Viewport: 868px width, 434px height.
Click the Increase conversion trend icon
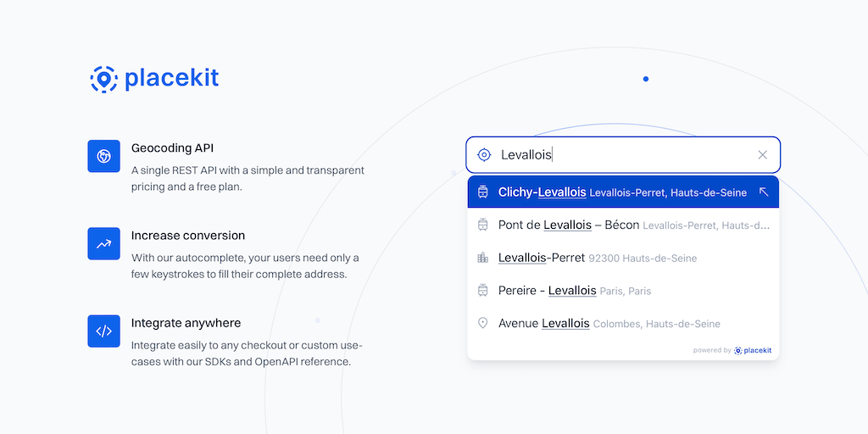[103, 243]
